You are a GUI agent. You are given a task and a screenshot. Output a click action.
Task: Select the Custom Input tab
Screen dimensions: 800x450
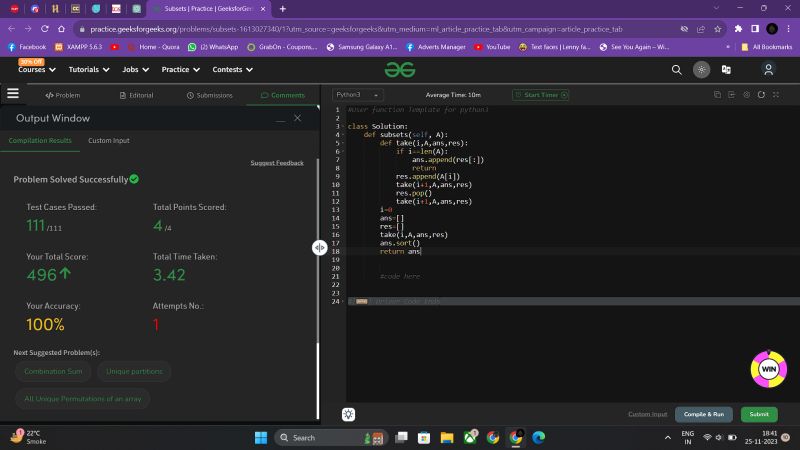click(108, 141)
